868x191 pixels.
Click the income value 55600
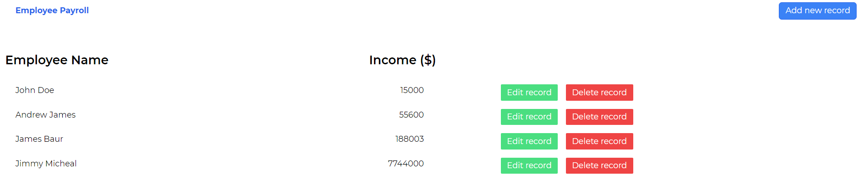pyautogui.click(x=411, y=115)
